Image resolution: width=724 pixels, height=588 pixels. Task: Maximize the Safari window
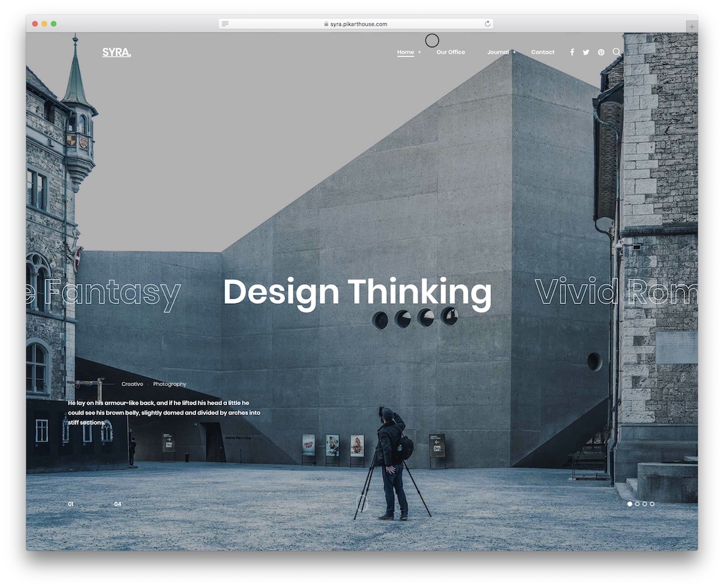(x=53, y=24)
